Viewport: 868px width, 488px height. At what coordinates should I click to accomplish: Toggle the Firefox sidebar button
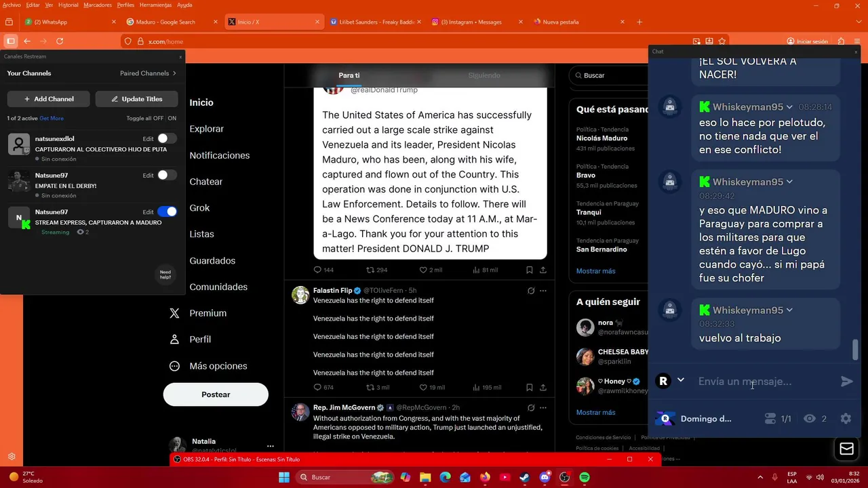pyautogui.click(x=10, y=41)
